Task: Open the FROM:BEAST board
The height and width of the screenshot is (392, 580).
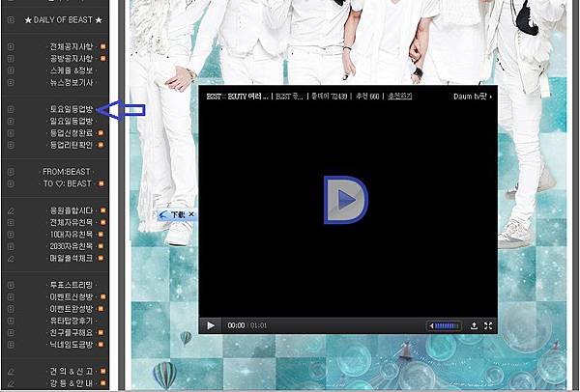Action: coord(66,172)
